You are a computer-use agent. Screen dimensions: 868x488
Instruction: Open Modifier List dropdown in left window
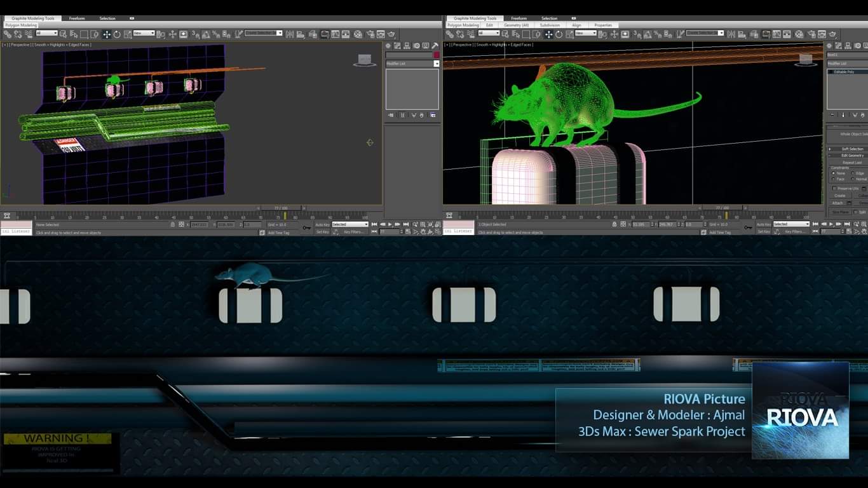click(412, 64)
